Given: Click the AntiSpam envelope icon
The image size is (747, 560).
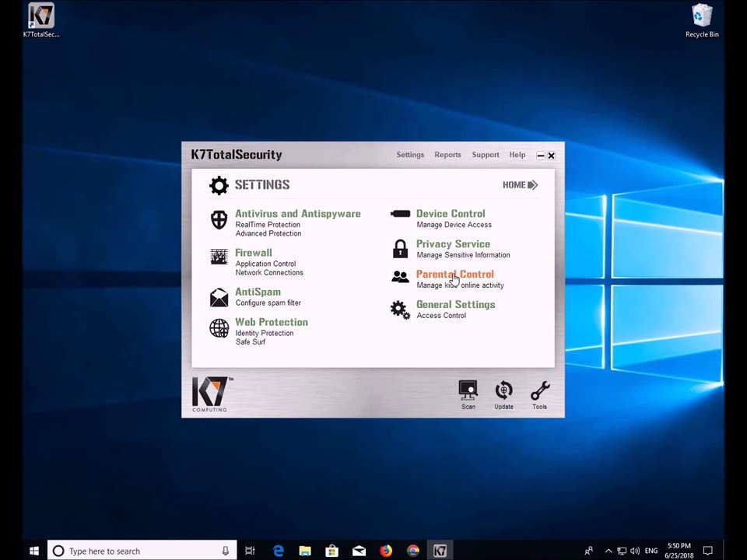Looking at the screenshot, I should [x=219, y=297].
